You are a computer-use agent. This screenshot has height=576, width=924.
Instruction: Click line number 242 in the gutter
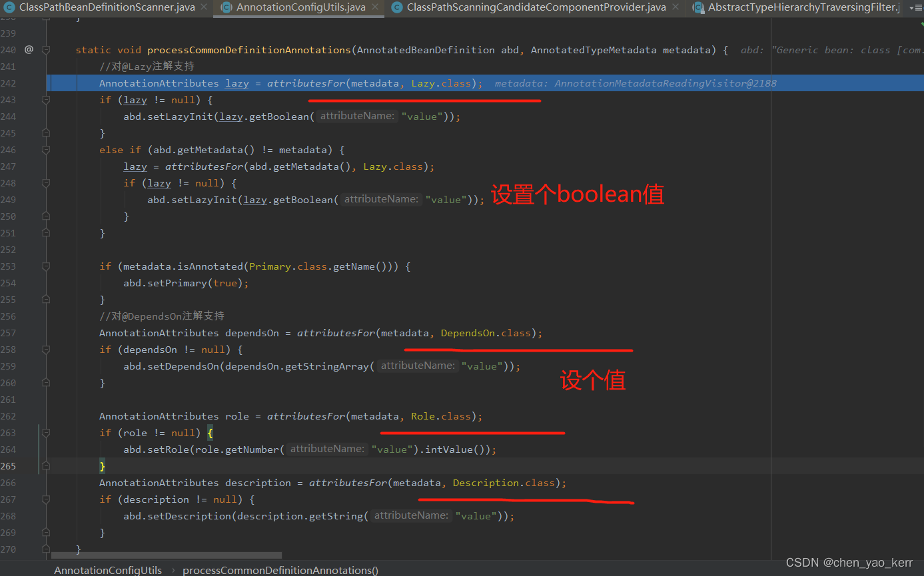[9, 83]
